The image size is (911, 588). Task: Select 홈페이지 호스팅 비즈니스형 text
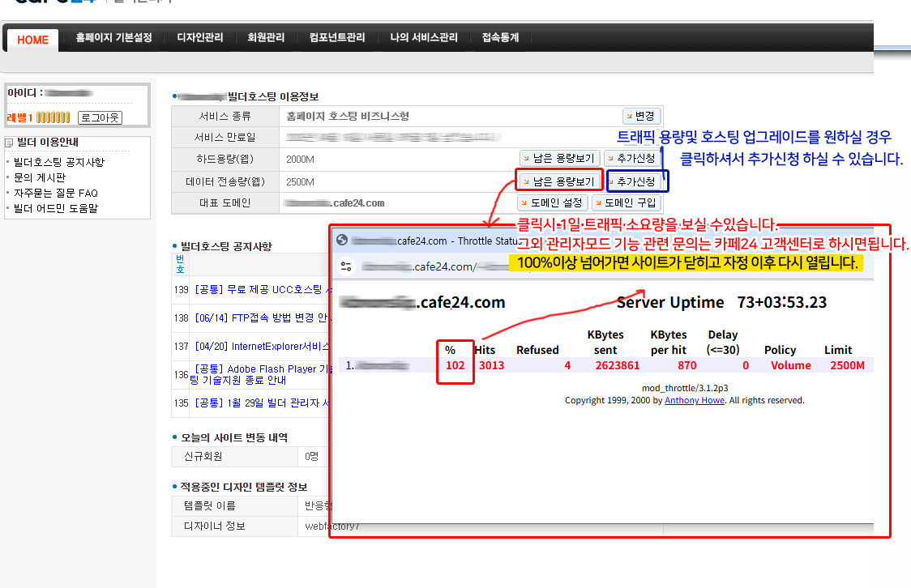click(348, 116)
